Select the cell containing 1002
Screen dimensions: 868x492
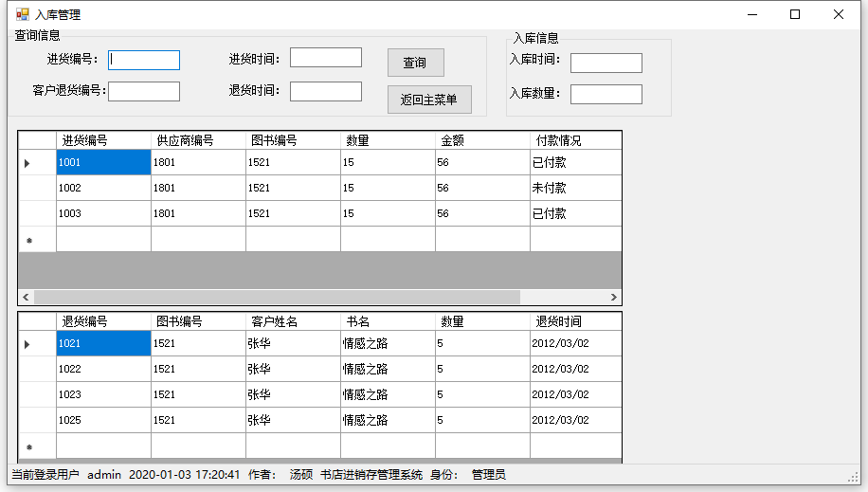tap(103, 188)
